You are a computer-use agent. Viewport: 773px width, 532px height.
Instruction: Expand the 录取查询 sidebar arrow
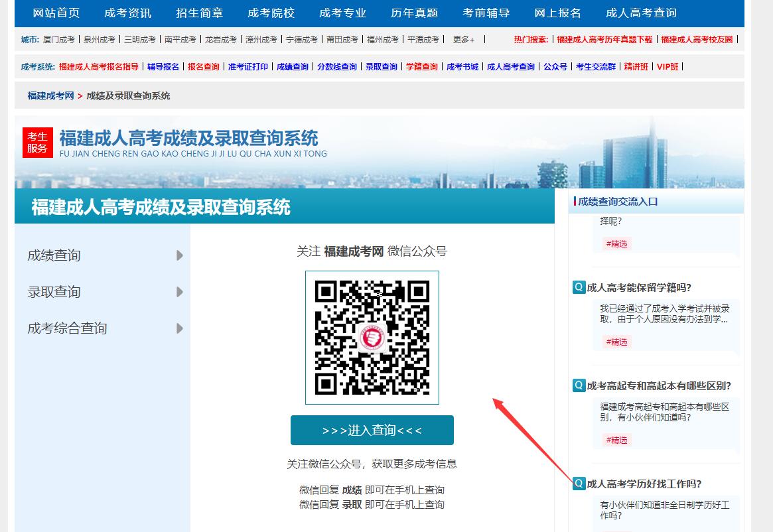(179, 292)
